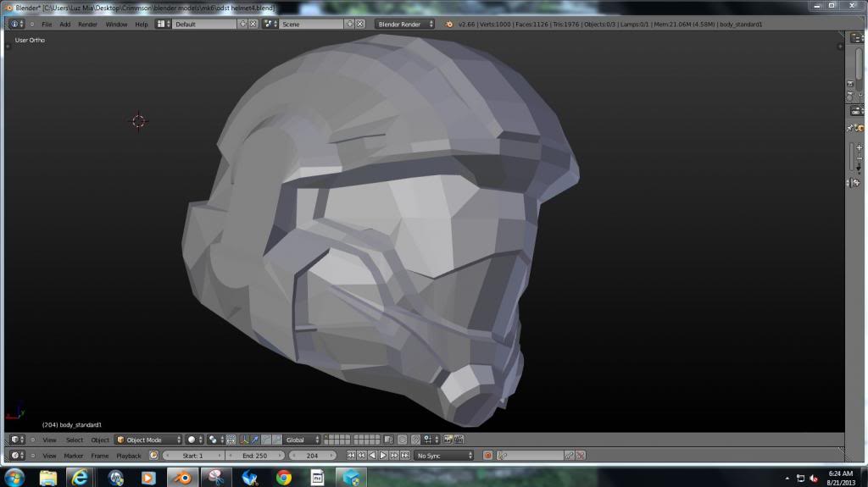
Task: Toggle lock camera and layers to scene
Action: 388,440
